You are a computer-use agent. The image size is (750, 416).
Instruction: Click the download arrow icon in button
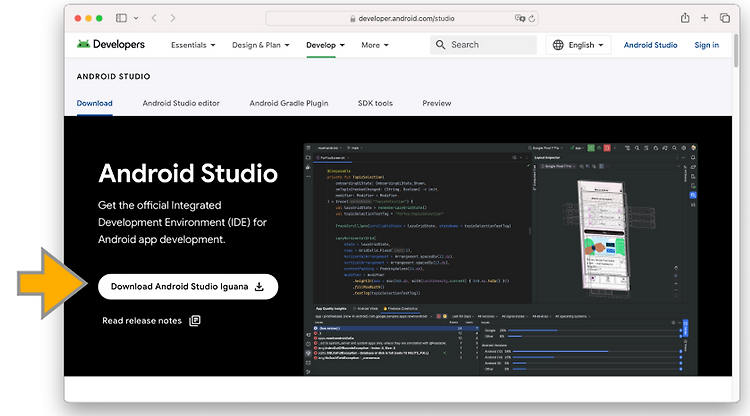click(259, 286)
